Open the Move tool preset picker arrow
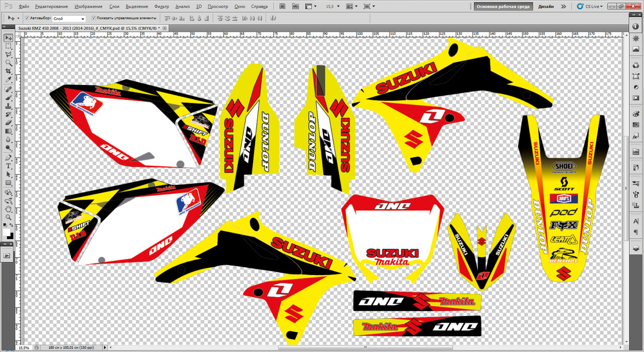 click(18, 18)
